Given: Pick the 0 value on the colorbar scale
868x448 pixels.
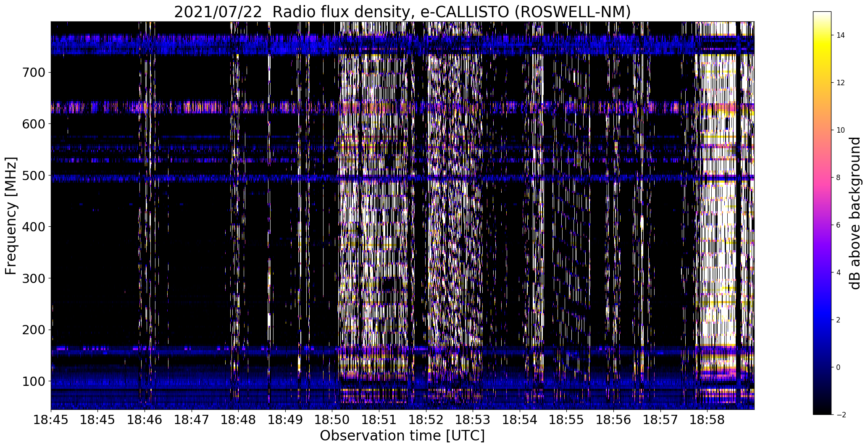Looking at the screenshot, I should point(839,367).
